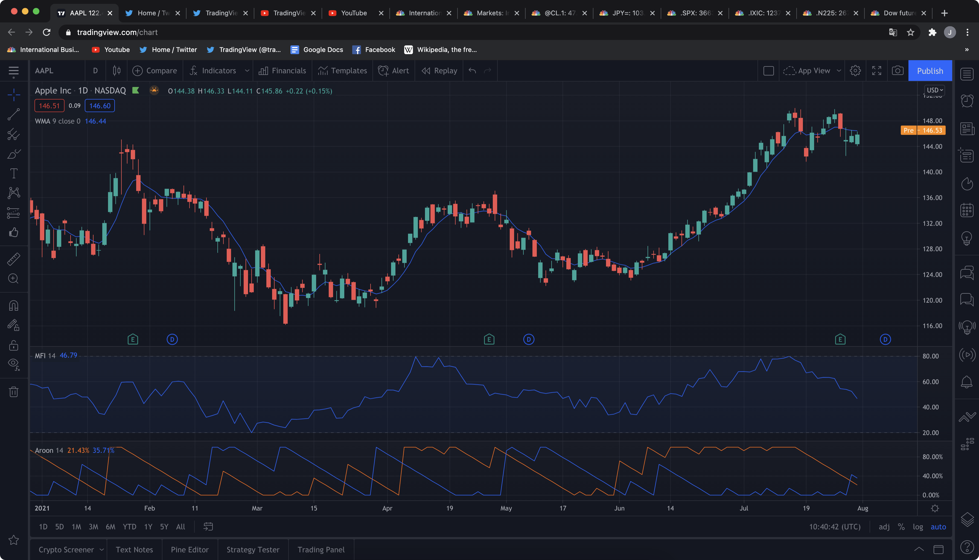Bookmark this page with star icon
Image resolution: width=979 pixels, height=560 pixels.
pyautogui.click(x=910, y=32)
